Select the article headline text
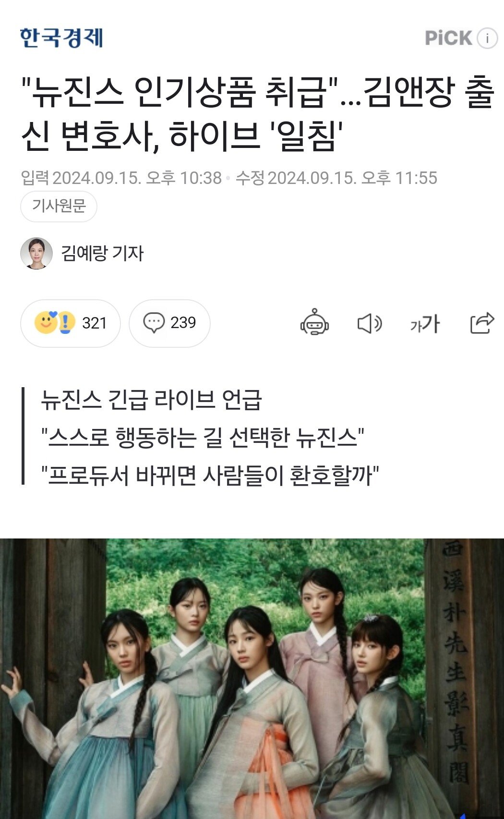Viewport: 504px width, 819px height. pyautogui.click(x=258, y=114)
